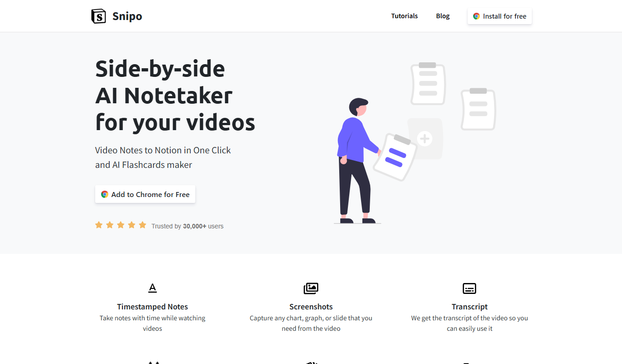Viewport: 622px width, 364px height.
Task: Click the Trusted by 30,000+ users text
Action: coord(188,226)
